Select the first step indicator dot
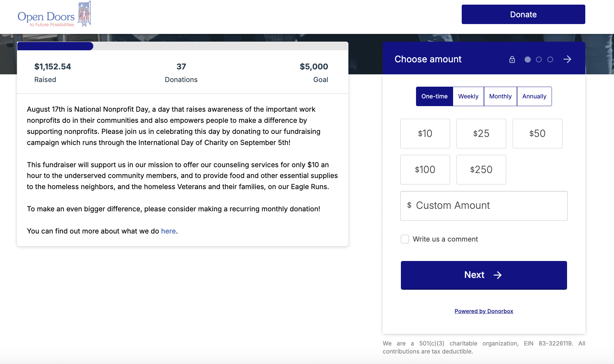This screenshot has height=364, width=614. tap(528, 59)
